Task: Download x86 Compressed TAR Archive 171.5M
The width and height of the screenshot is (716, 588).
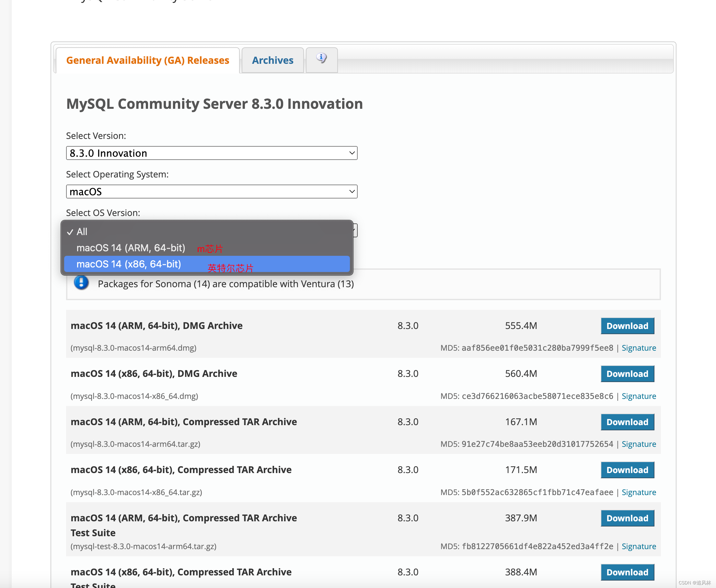Action: (627, 470)
